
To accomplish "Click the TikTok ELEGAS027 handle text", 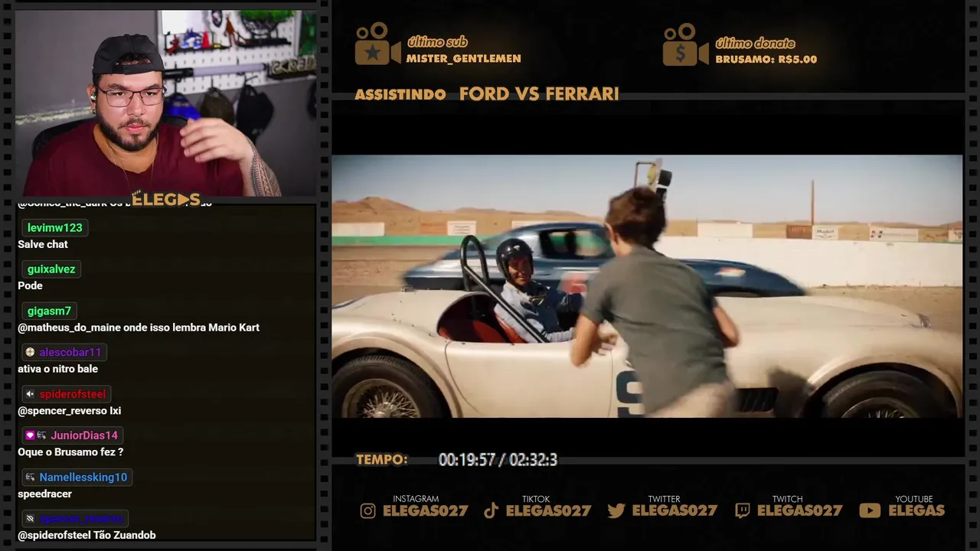I will coord(548,510).
